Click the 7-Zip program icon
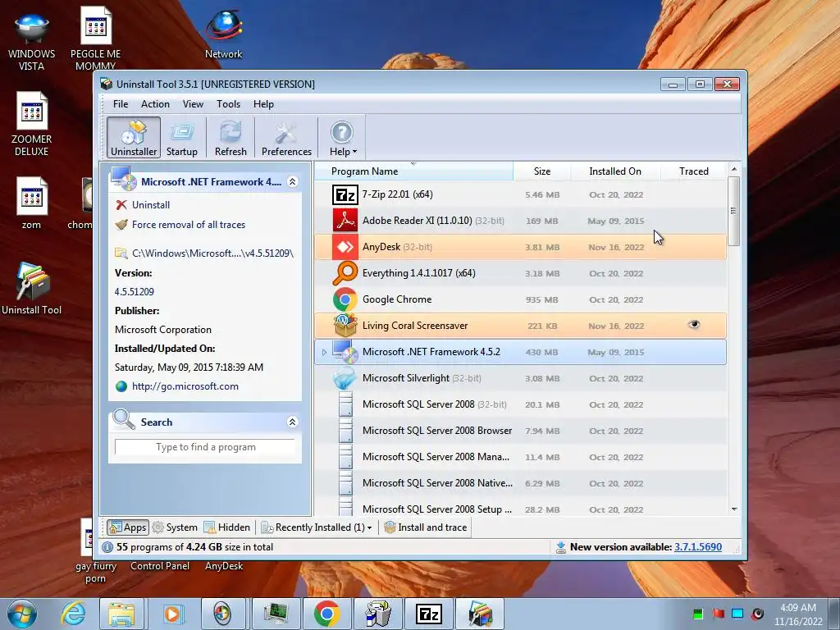 pyautogui.click(x=345, y=194)
